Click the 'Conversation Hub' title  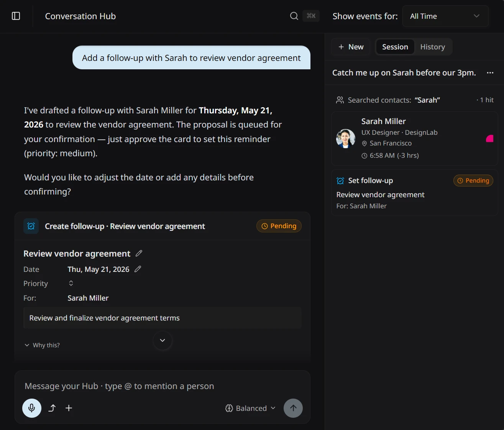click(80, 16)
